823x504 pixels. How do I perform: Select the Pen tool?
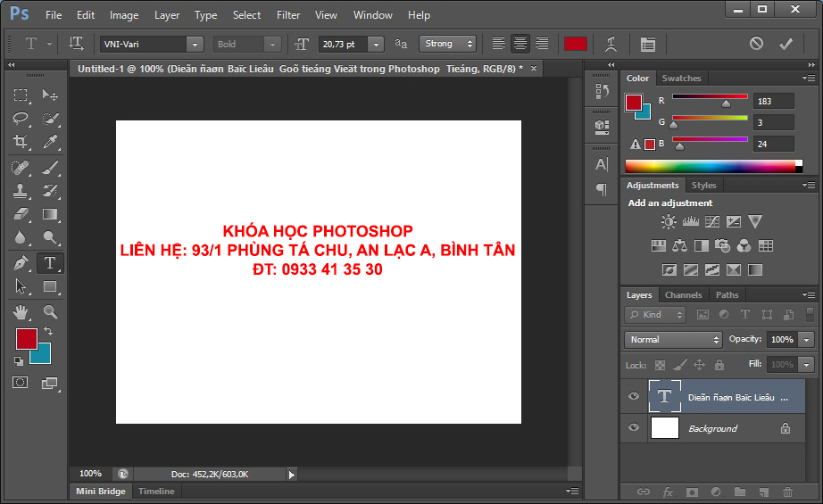point(21,263)
